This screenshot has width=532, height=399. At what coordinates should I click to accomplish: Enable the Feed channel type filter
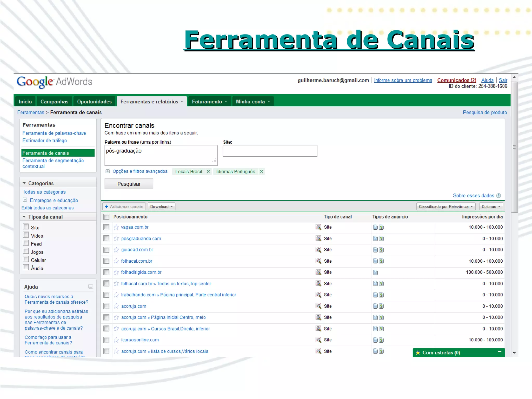click(x=26, y=243)
